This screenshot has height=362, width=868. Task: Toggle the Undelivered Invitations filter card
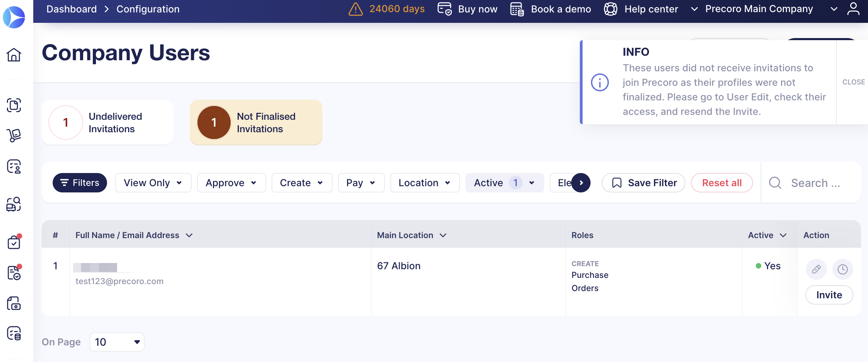[107, 123]
